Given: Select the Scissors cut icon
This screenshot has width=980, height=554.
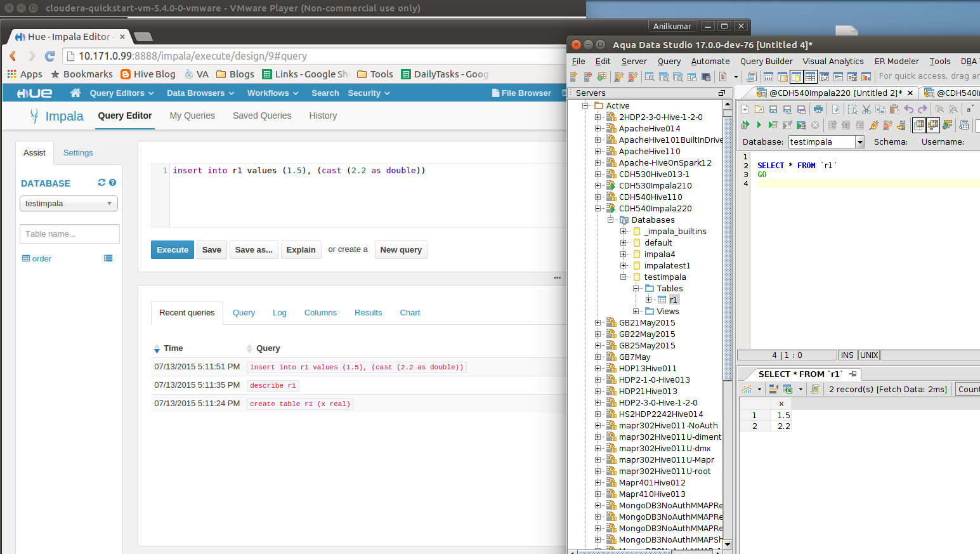Looking at the screenshot, I should tap(866, 109).
